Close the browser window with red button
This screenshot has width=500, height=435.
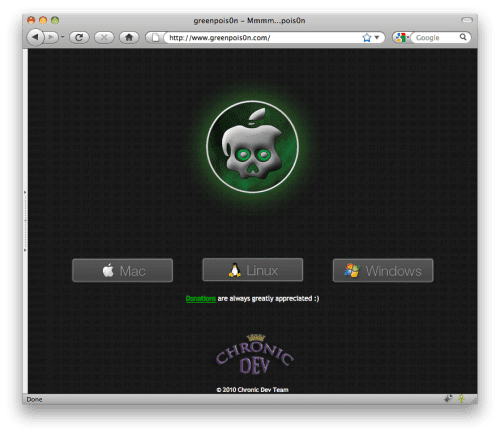point(31,20)
